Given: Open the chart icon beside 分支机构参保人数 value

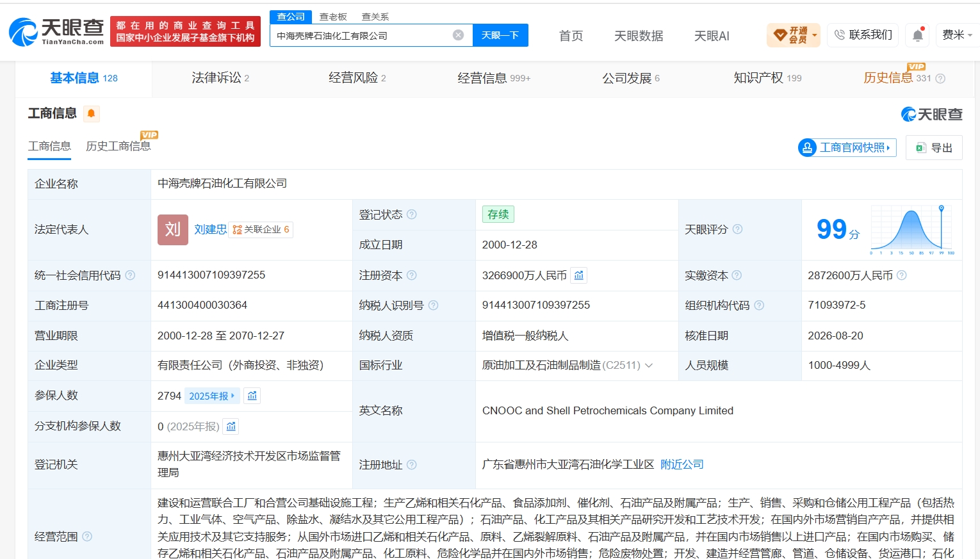Looking at the screenshot, I should click(x=231, y=426).
